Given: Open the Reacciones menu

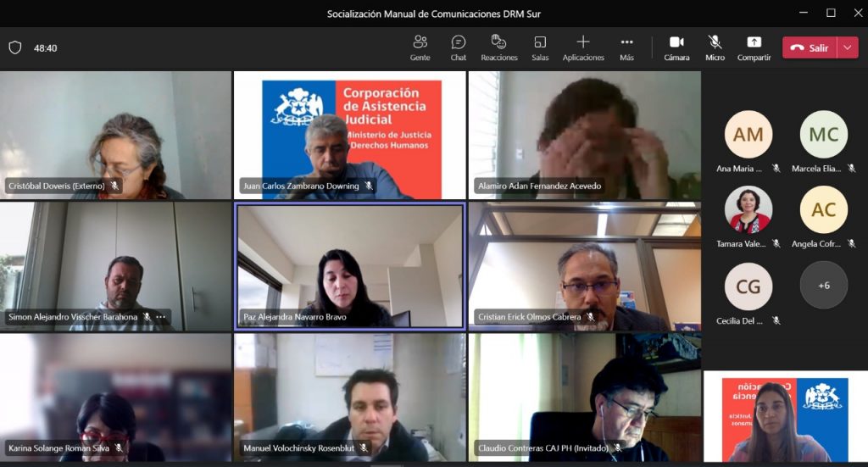Looking at the screenshot, I should 498,47.
